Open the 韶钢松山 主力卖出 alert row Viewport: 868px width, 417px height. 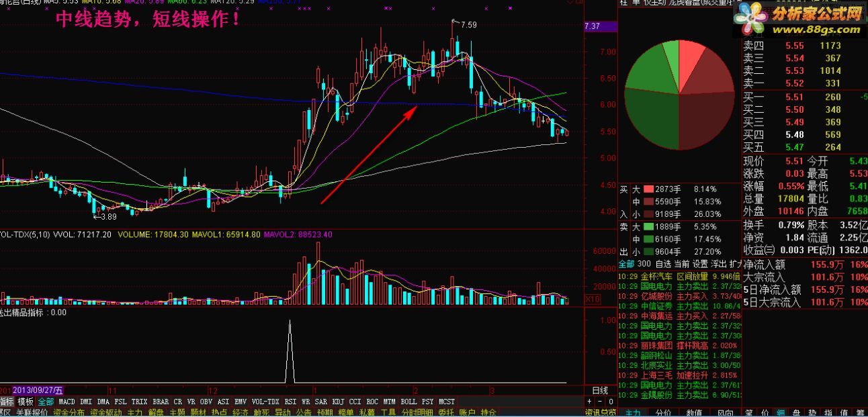[679, 355]
